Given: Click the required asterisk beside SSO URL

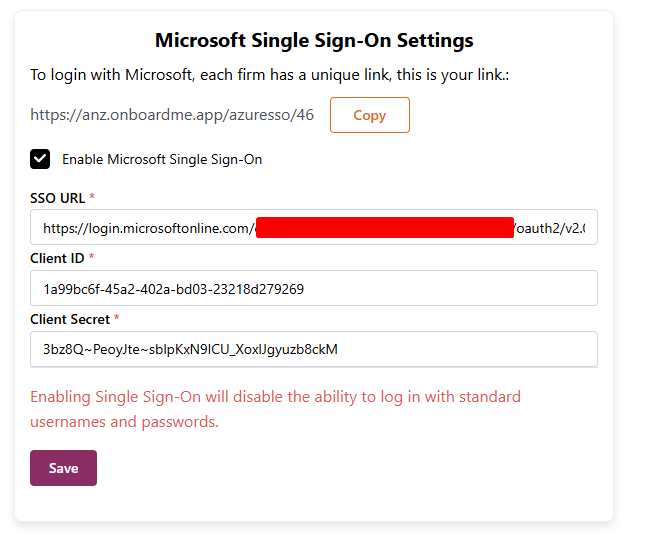Looking at the screenshot, I should [92, 198].
